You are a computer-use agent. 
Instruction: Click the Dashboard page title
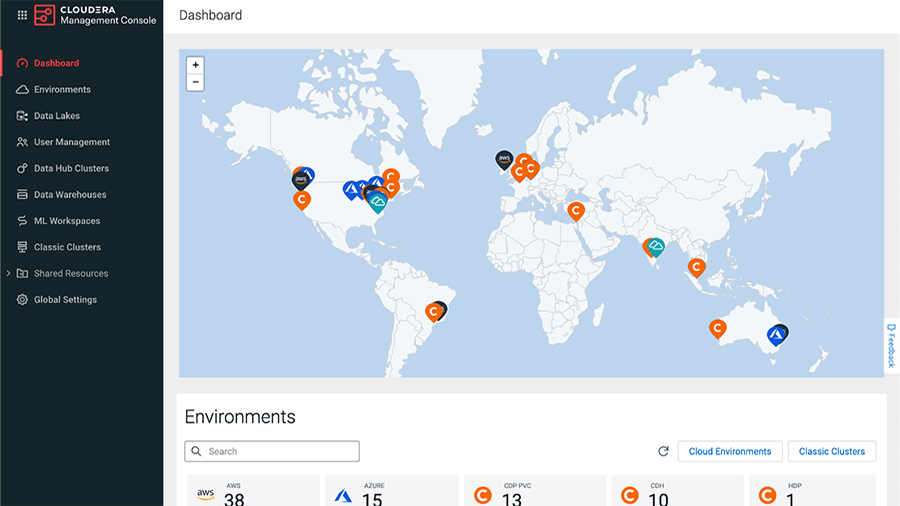point(211,15)
